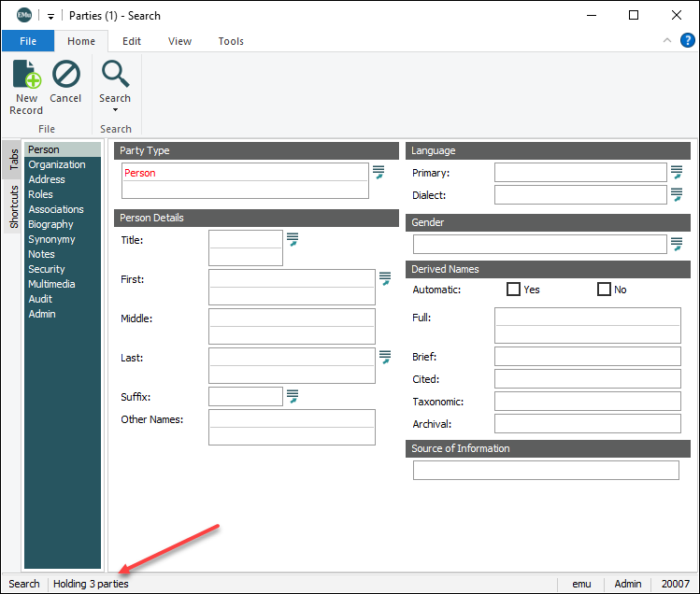Check the Automatic Yes checkbox
Image resolution: width=700 pixels, height=594 pixels.
(513, 290)
